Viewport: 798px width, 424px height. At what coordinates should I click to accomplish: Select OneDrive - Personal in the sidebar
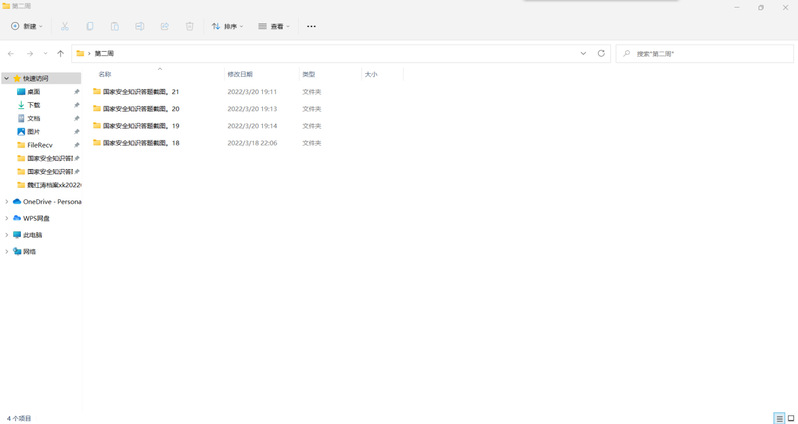coord(52,202)
